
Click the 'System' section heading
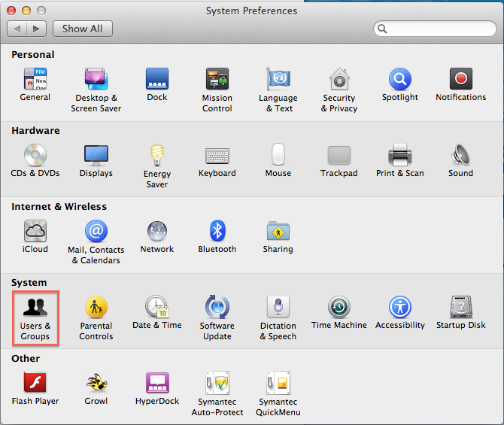coord(29,283)
